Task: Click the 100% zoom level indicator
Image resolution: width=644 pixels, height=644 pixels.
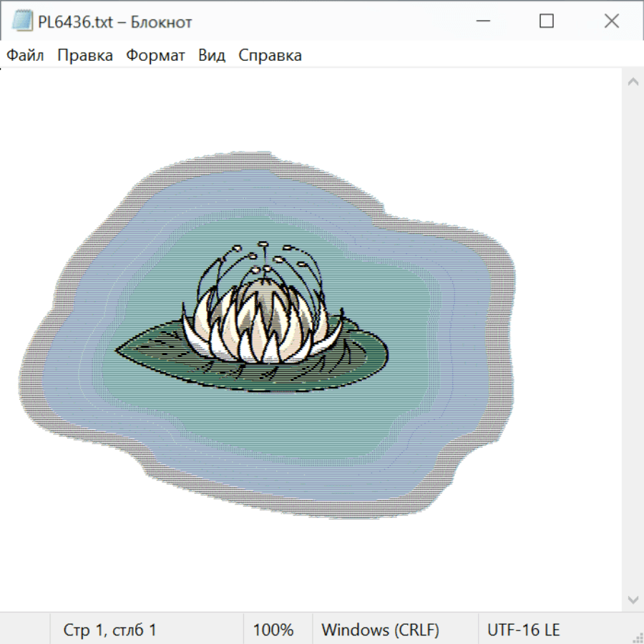Action: 273,630
